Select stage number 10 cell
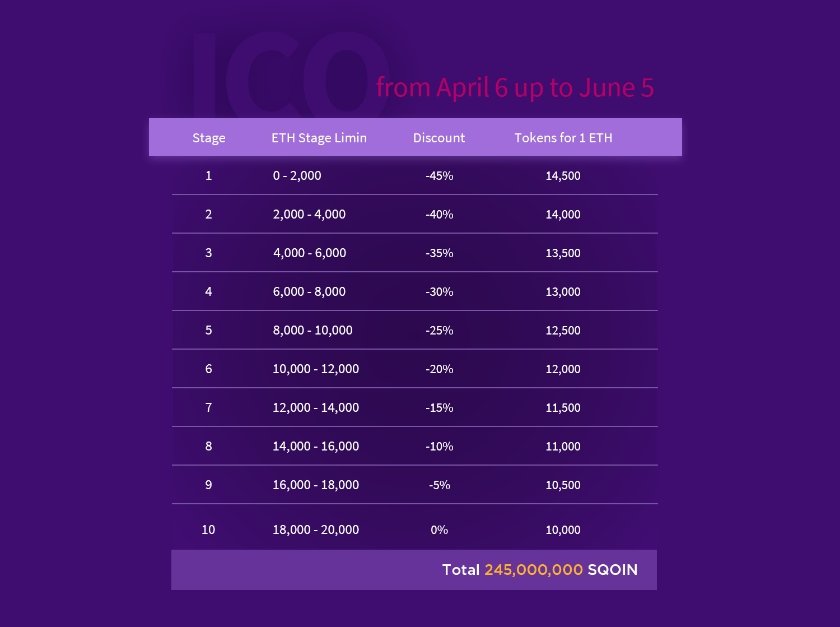This screenshot has height=627, width=840. (208, 530)
